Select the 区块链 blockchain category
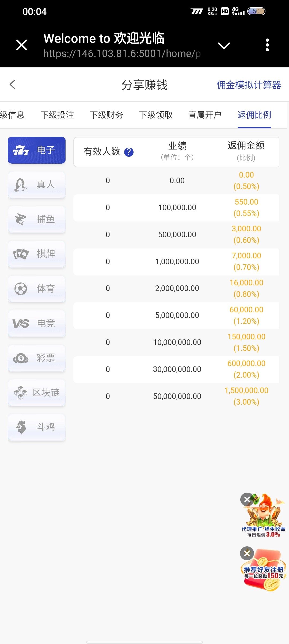The image size is (289, 644). (x=37, y=393)
